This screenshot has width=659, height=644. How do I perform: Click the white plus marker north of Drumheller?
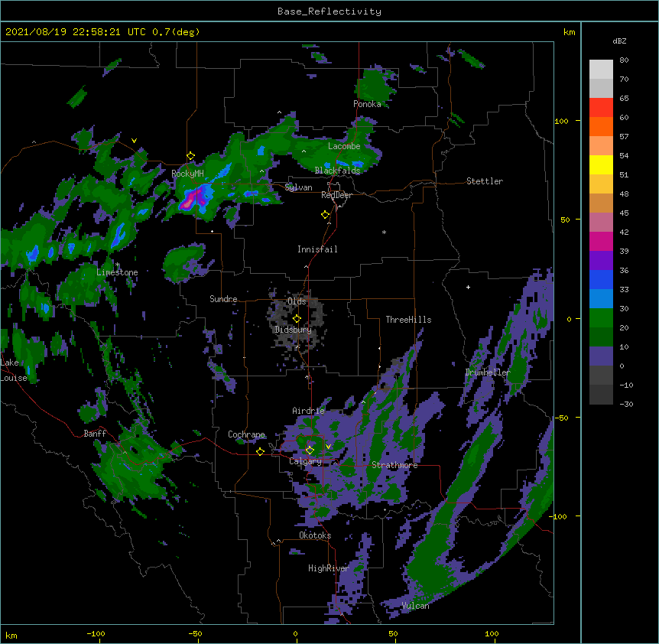click(468, 287)
